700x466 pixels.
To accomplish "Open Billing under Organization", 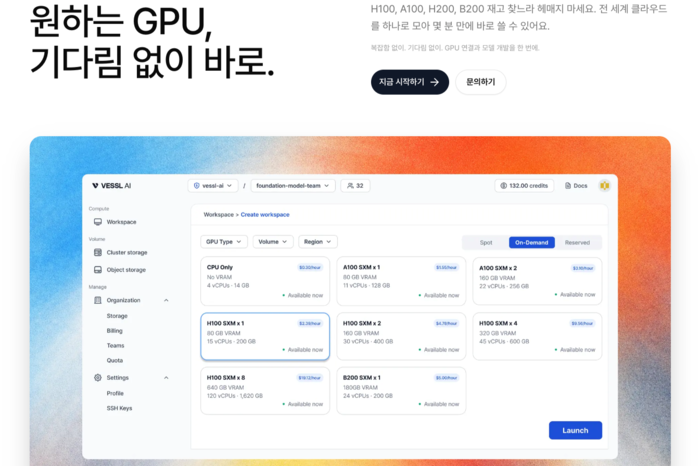I will click(114, 331).
